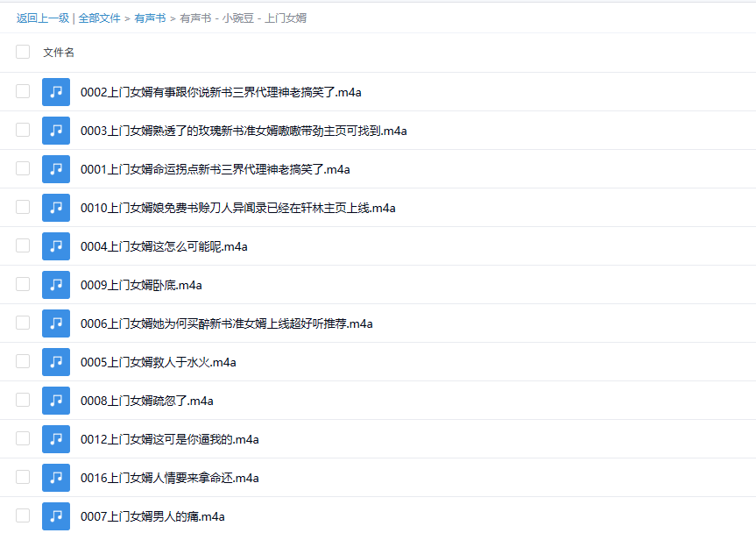Click the audio icon next to 0005上门女婿救人于水火
756x533 pixels.
click(55, 361)
